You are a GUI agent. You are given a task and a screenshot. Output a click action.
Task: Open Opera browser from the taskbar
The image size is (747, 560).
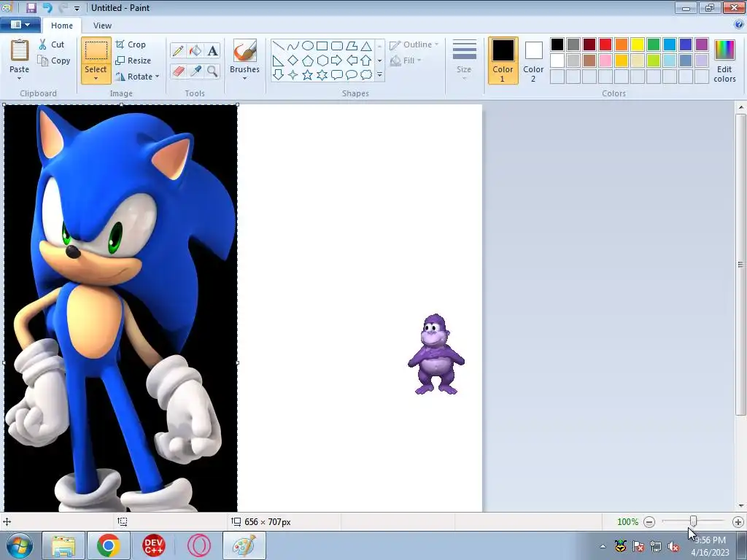pos(198,545)
